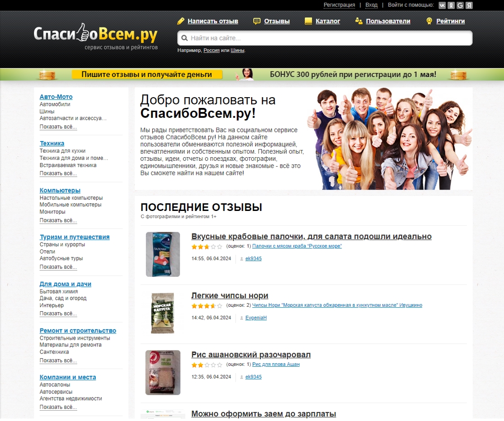
Task: Expand Показать всё under Ремонт и строительство
Action: [58, 360]
